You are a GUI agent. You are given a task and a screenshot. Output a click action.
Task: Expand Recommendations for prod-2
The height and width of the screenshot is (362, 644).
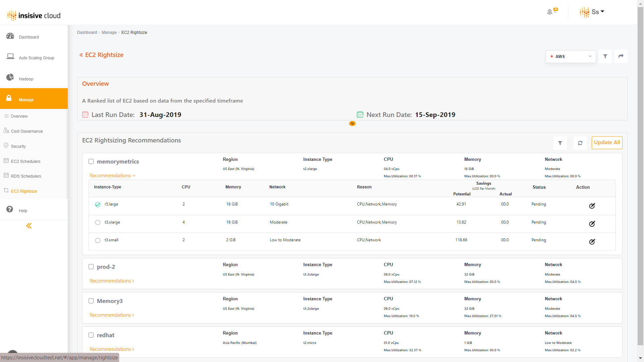point(112,281)
